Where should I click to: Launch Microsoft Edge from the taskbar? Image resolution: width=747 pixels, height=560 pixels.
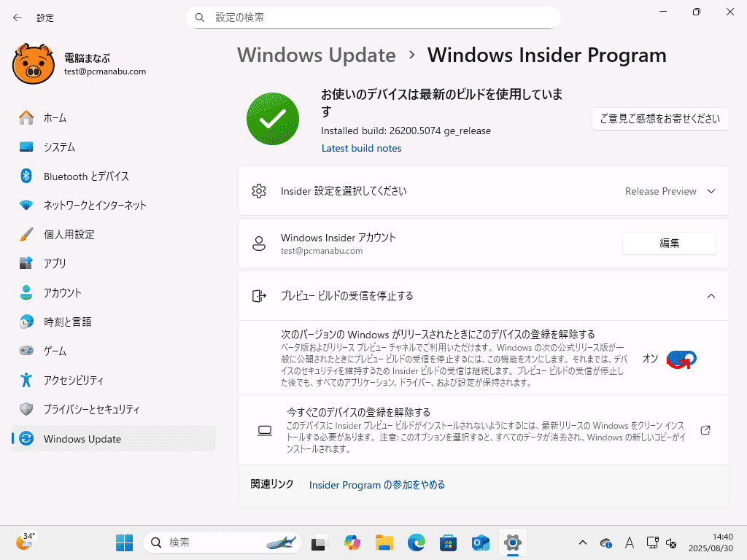(x=417, y=542)
